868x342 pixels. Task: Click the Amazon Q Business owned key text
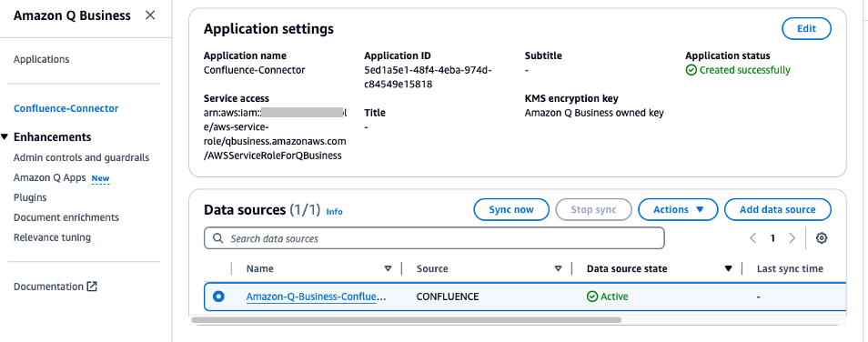(594, 113)
